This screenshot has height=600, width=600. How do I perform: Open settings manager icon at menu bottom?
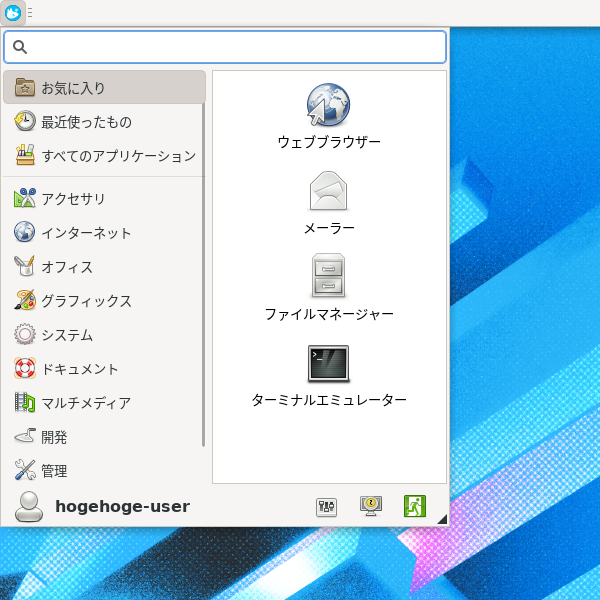pyautogui.click(x=326, y=507)
